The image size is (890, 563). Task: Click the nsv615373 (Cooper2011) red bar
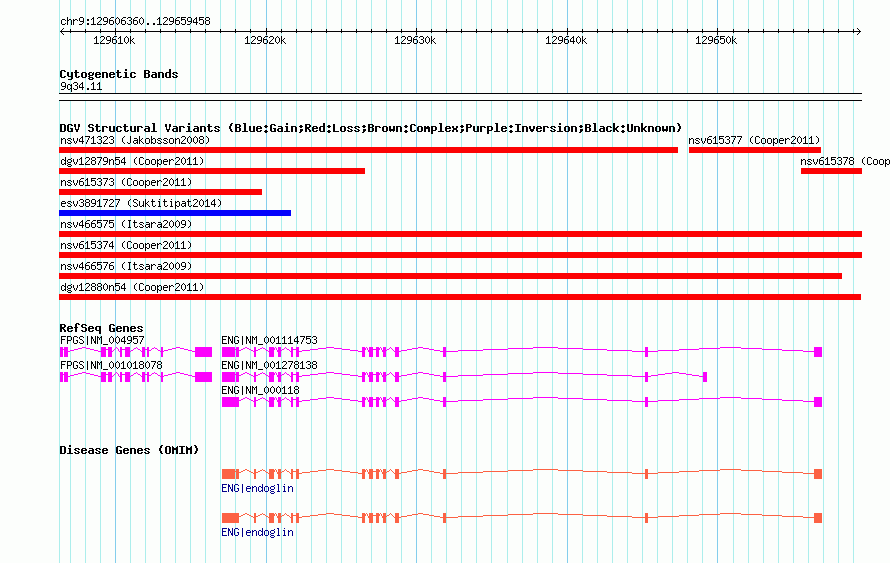161,192
